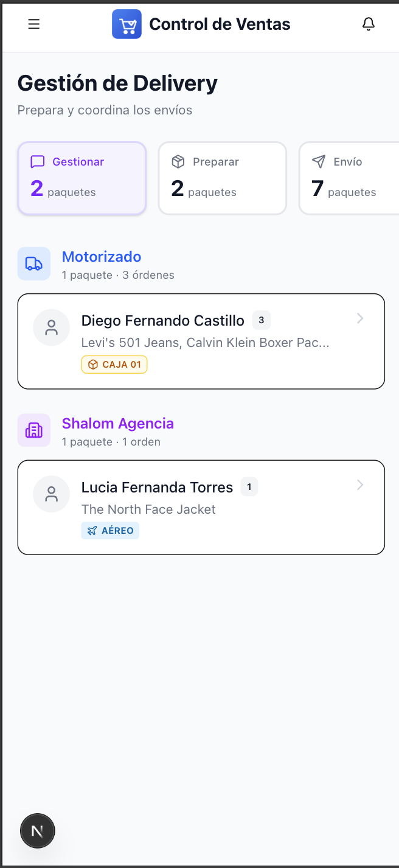Switch to the Preparar tab

(222, 178)
